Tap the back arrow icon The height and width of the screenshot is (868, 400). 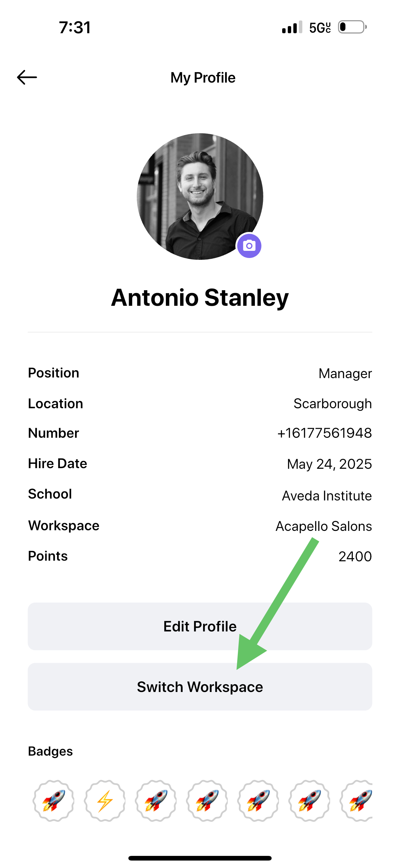point(27,77)
